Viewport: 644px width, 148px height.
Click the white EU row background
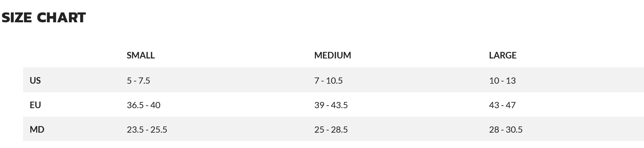(333, 105)
